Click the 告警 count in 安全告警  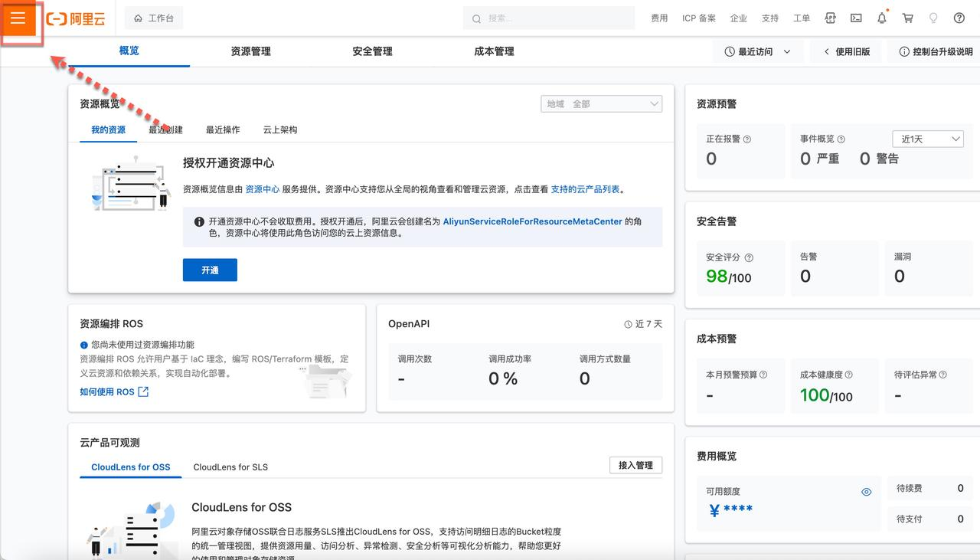coord(805,277)
